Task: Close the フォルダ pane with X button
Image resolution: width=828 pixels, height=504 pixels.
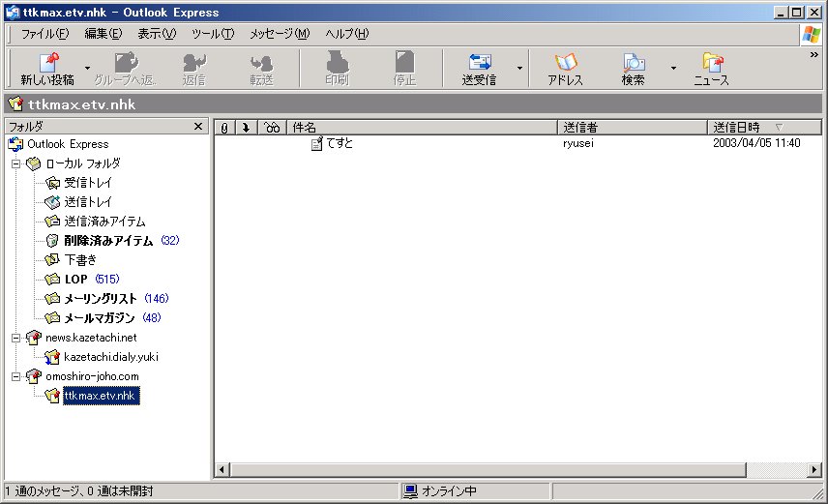Action: coord(198,127)
